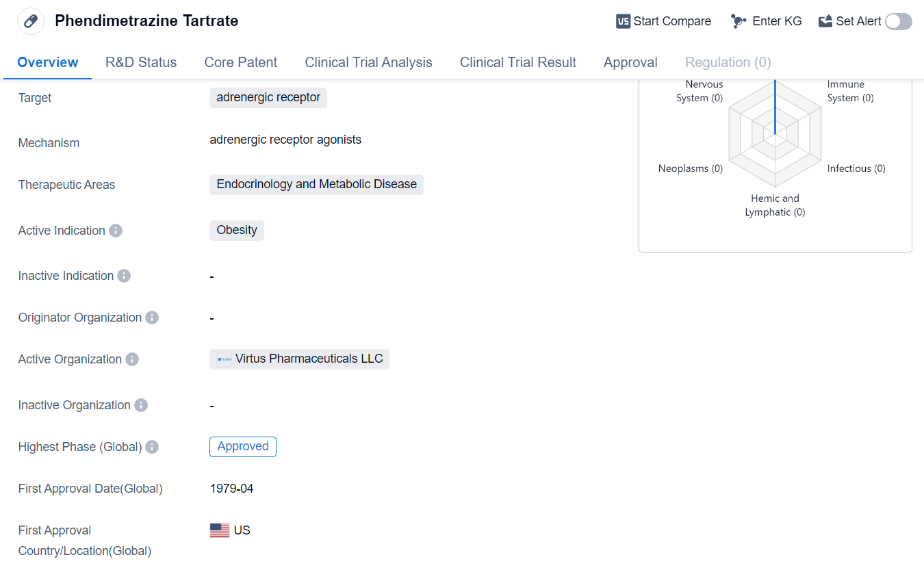Go to Clinical Trial Analysis tab
924x568 pixels.
[x=368, y=62]
